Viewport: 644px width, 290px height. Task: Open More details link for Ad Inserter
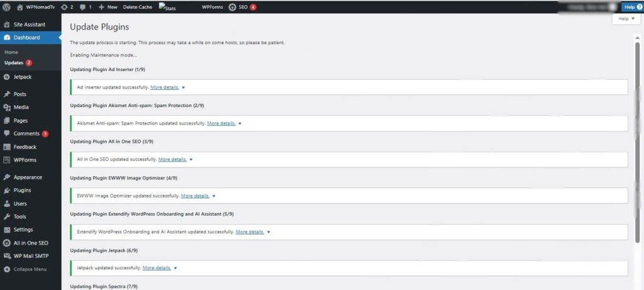pyautogui.click(x=165, y=87)
